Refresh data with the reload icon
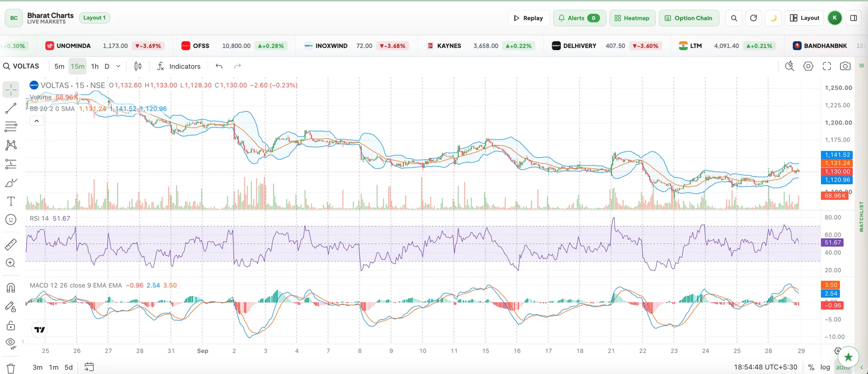The image size is (868, 374). [x=753, y=18]
